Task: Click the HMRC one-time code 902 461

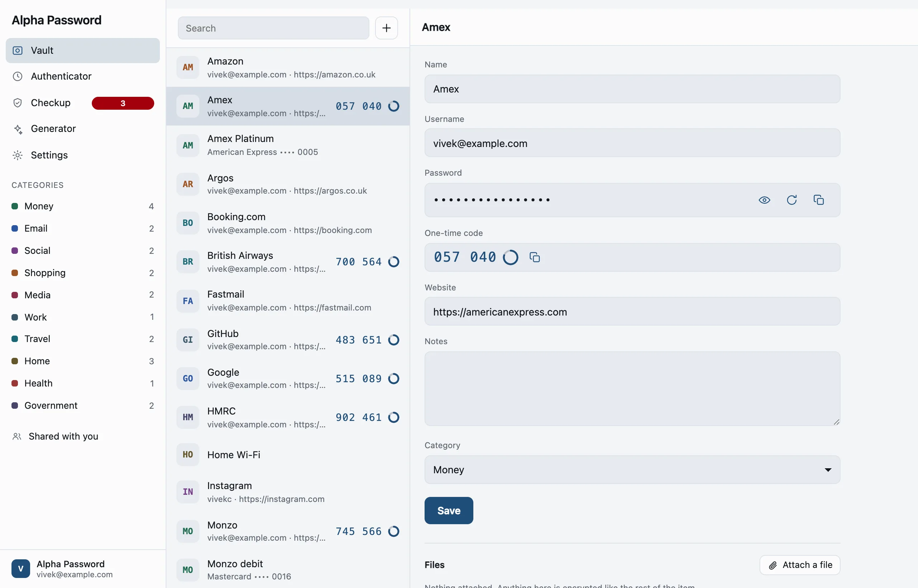Action: 359,417
